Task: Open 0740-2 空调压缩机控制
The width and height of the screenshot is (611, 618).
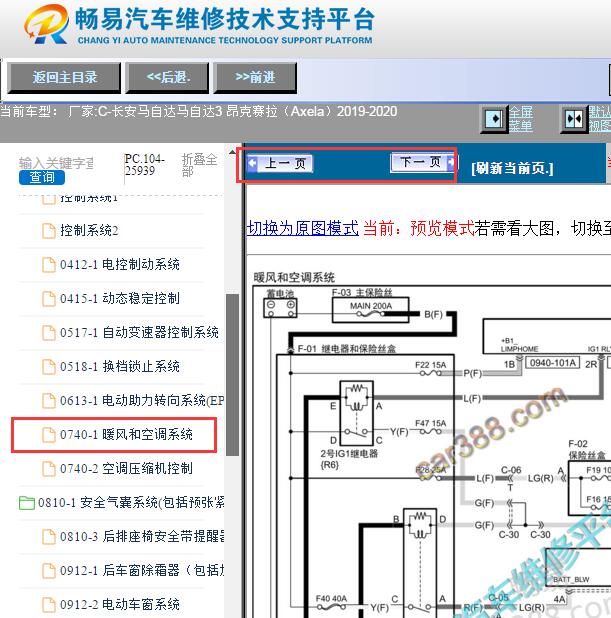Action: (126, 469)
